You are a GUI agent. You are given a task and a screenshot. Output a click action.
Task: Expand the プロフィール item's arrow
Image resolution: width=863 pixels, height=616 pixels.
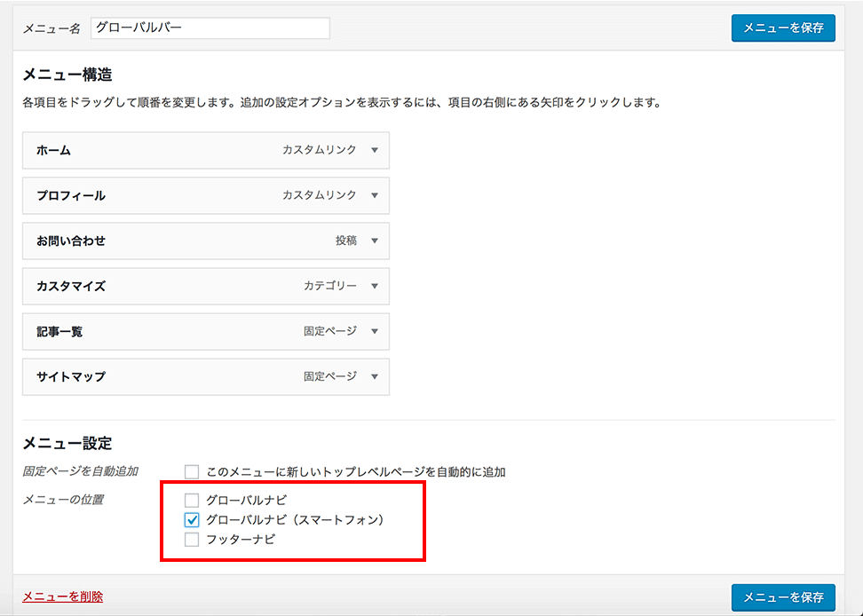[x=375, y=195]
